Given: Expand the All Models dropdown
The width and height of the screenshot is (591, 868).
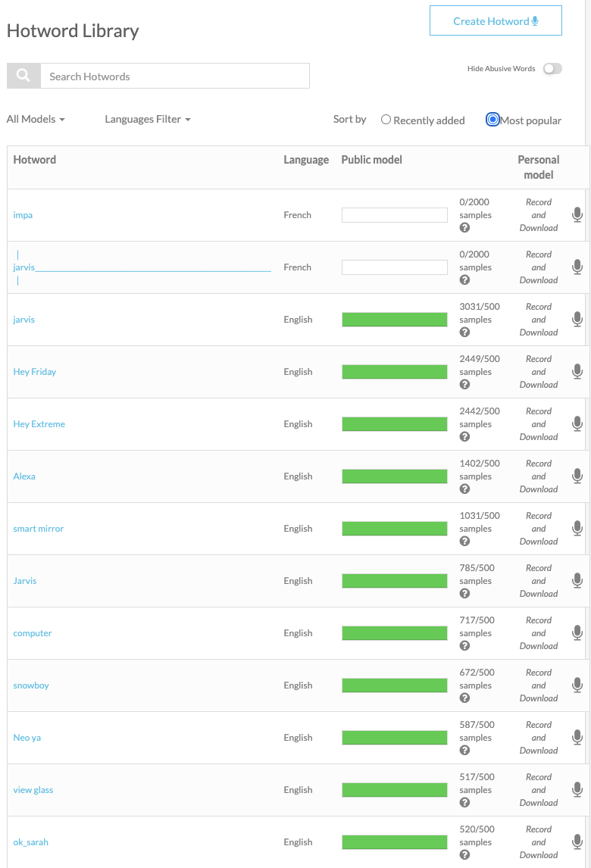Looking at the screenshot, I should 36,119.
